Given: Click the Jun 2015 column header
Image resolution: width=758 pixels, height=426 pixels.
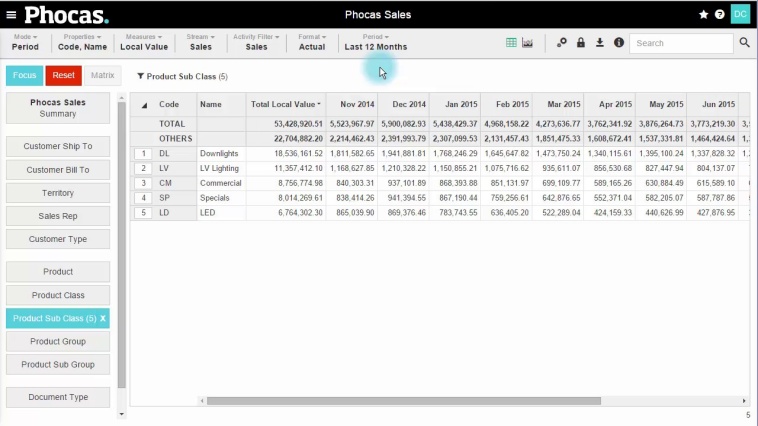Looking at the screenshot, I should point(713,104).
